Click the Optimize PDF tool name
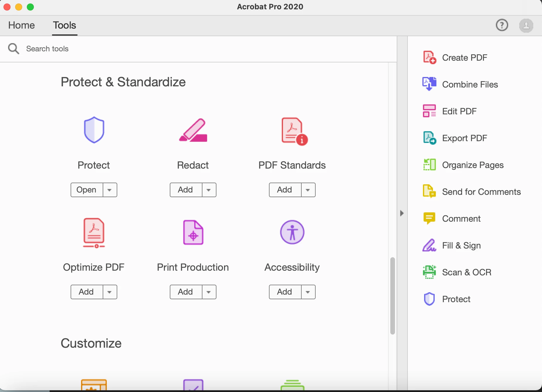542x392 pixels. click(x=94, y=267)
